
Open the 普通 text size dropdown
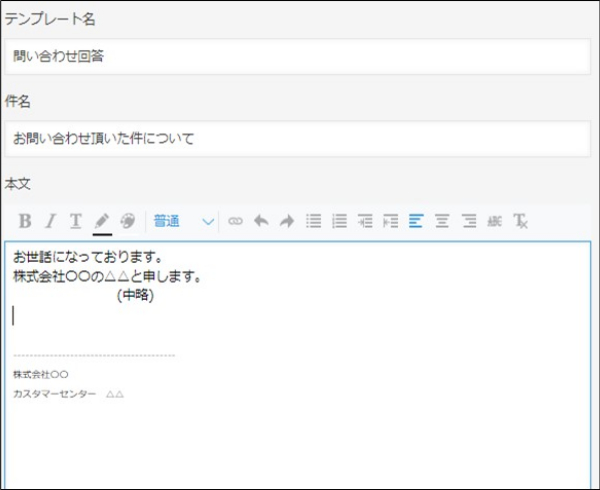tap(183, 221)
